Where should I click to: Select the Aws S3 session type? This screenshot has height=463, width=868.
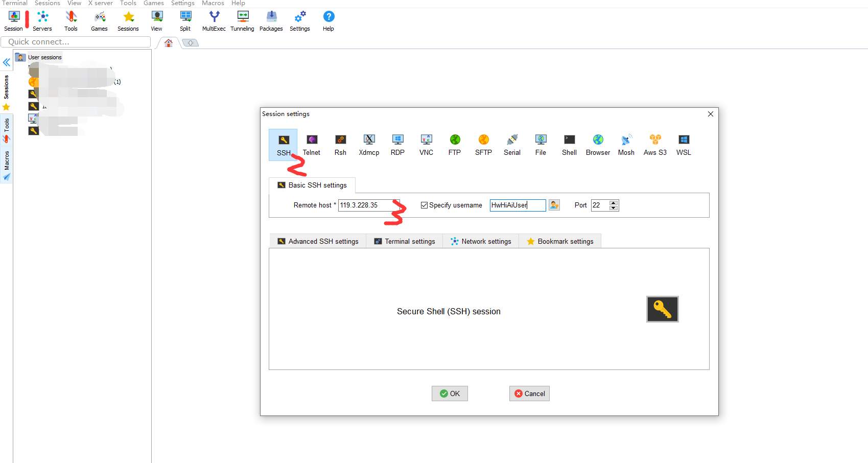click(x=655, y=145)
